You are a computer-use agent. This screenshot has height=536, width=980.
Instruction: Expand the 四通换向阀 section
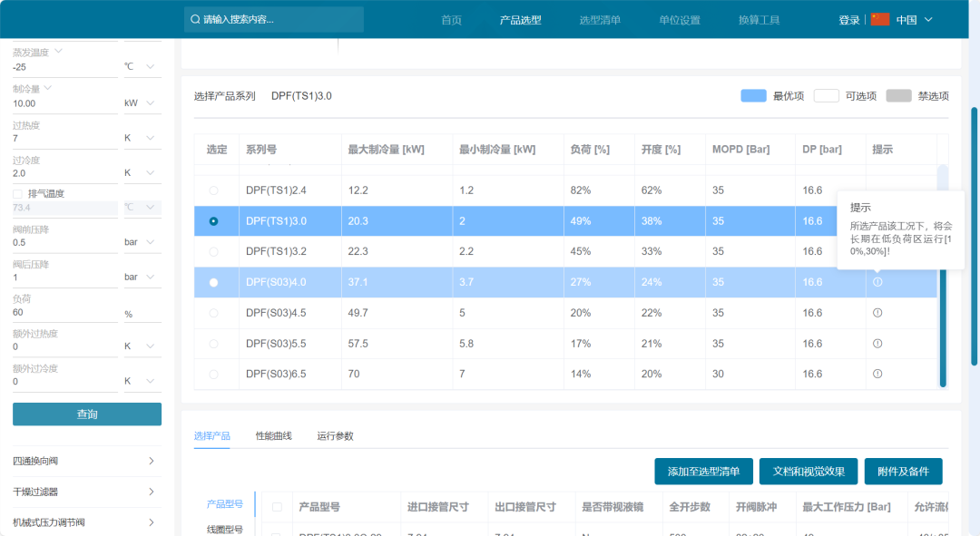coord(87,461)
